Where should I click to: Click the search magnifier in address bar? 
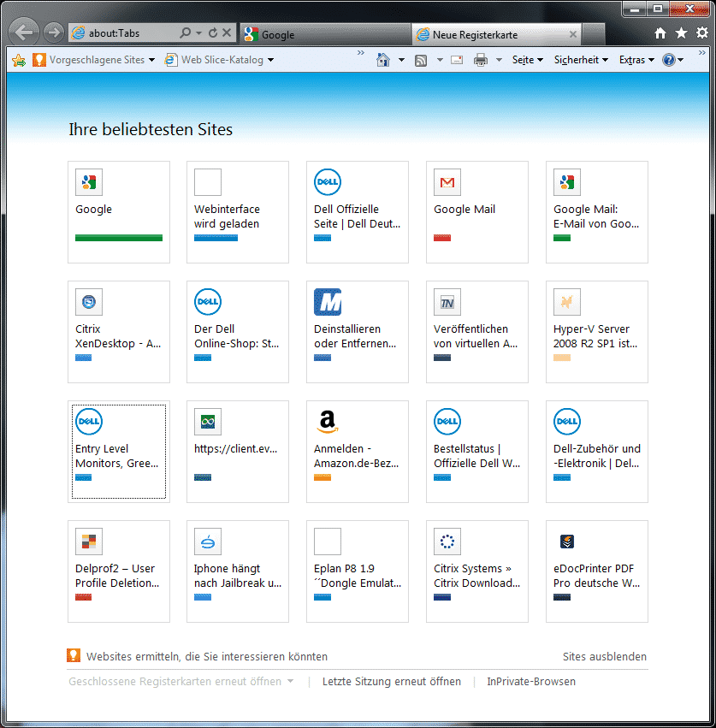click(x=186, y=33)
